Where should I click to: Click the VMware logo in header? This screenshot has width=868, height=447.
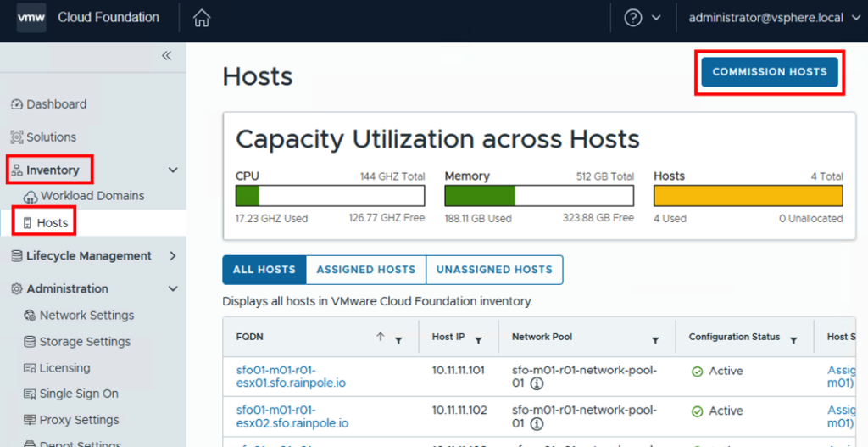click(31, 18)
